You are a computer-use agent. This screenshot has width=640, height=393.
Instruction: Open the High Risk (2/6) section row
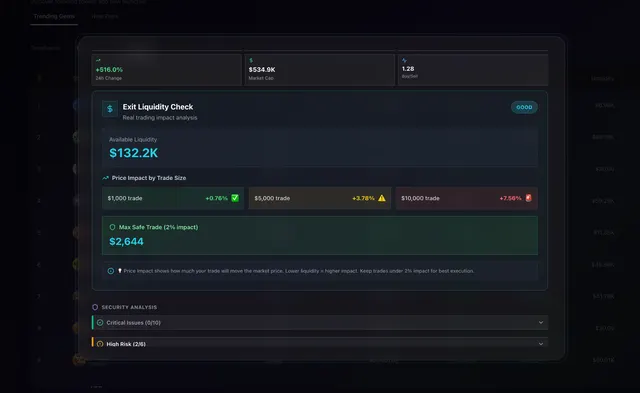(320, 343)
